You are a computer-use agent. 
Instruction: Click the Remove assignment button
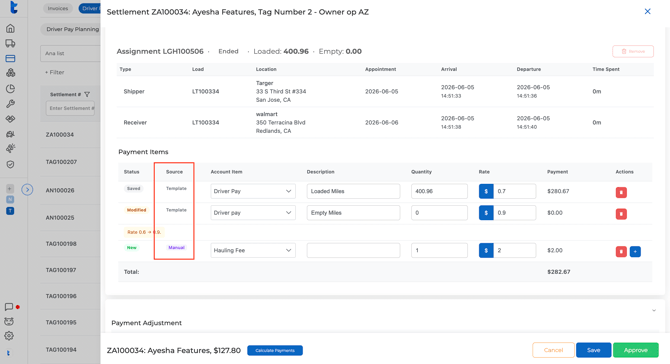[x=633, y=51]
